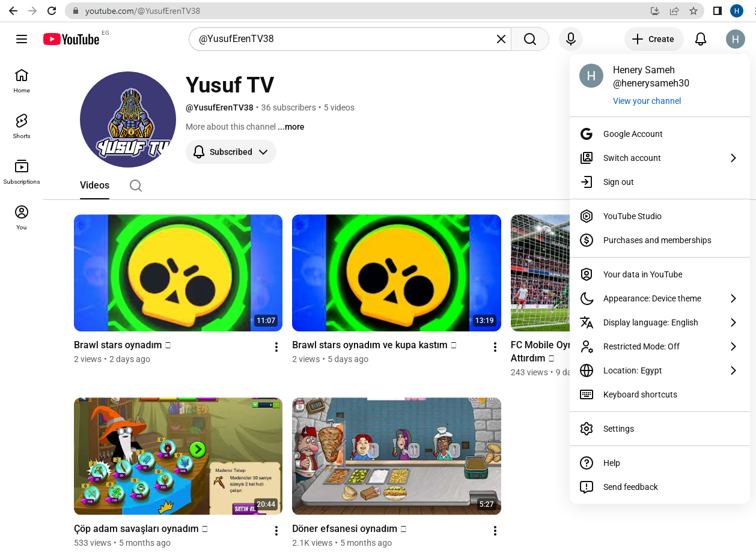Reload the page in browser

coord(52,11)
